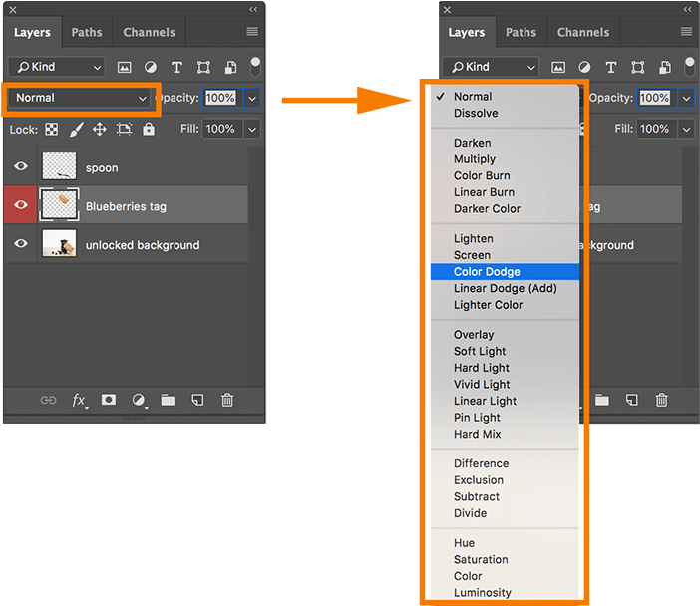Image resolution: width=700 pixels, height=606 pixels.
Task: Switch to the Channels tab in left panel
Action: pos(149,32)
